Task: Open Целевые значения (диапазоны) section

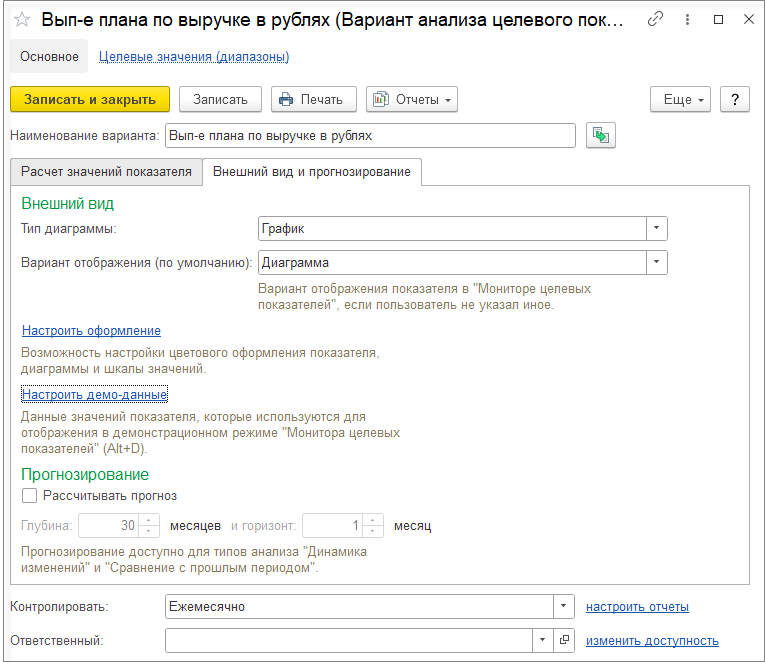Action: [x=194, y=57]
